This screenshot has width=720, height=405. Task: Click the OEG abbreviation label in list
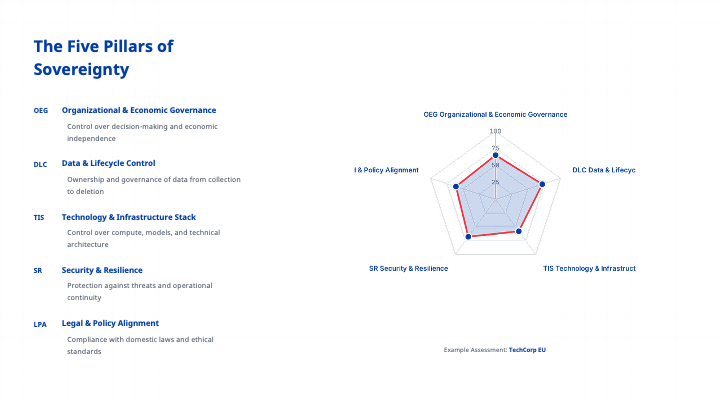click(x=40, y=111)
